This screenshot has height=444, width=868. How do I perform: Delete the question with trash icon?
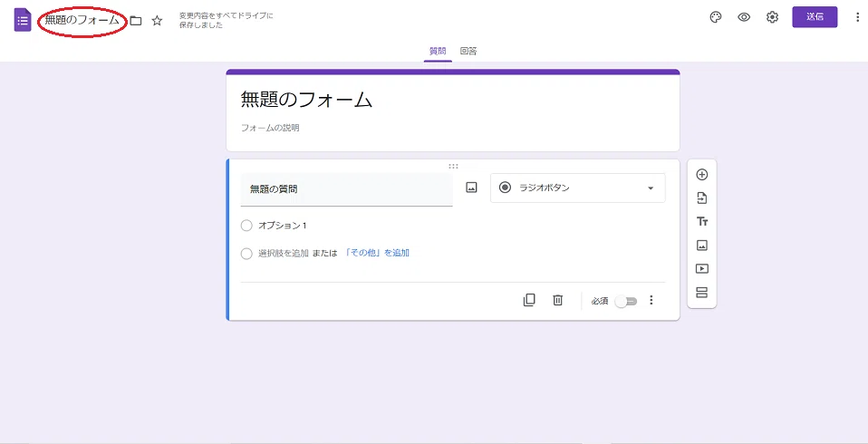(558, 300)
